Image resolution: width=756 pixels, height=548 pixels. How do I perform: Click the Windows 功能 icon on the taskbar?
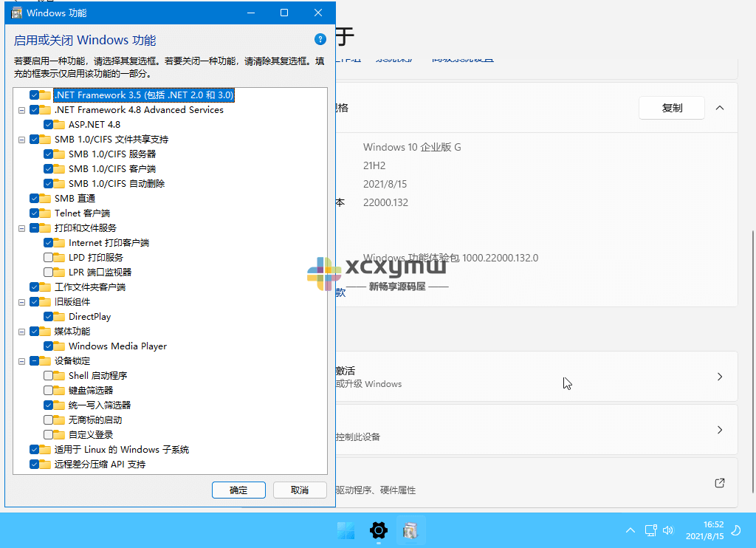click(x=411, y=530)
